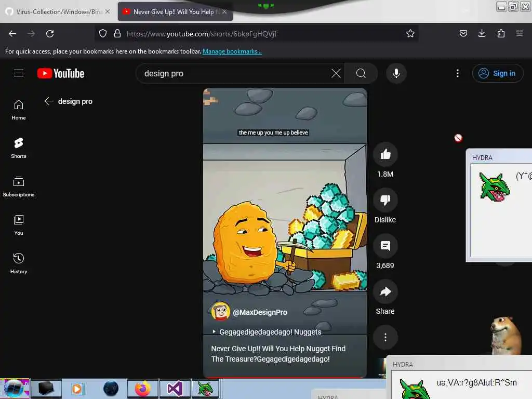The height and width of the screenshot is (399, 532).
Task: Open the HYDRA dragon taskbar icon
Action: [206, 389]
